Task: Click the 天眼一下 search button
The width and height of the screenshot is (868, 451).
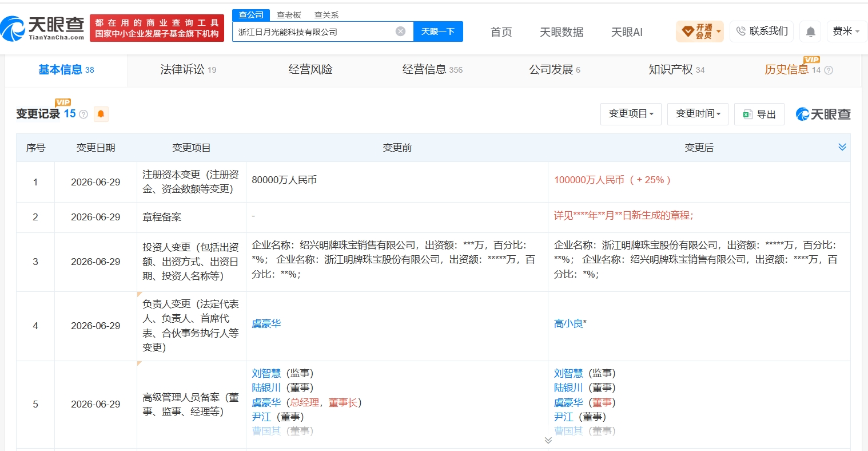Action: point(438,31)
